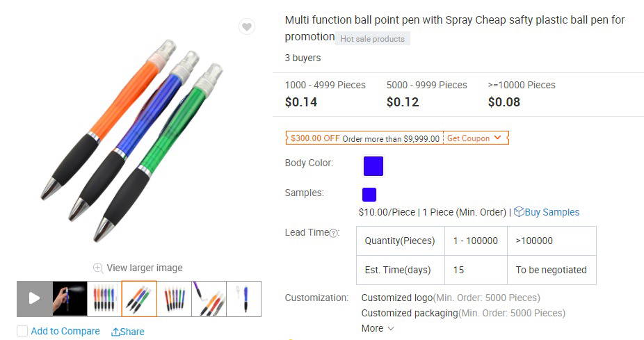Click the Share icon

tap(116, 332)
